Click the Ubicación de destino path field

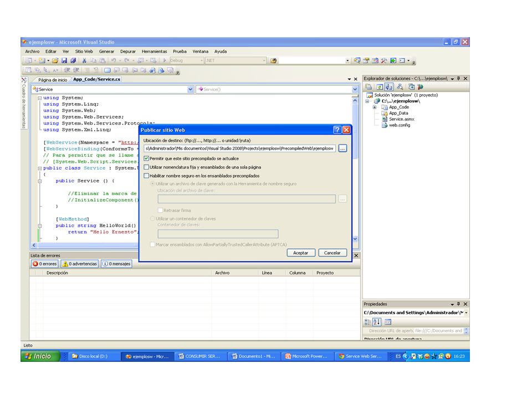(x=239, y=149)
